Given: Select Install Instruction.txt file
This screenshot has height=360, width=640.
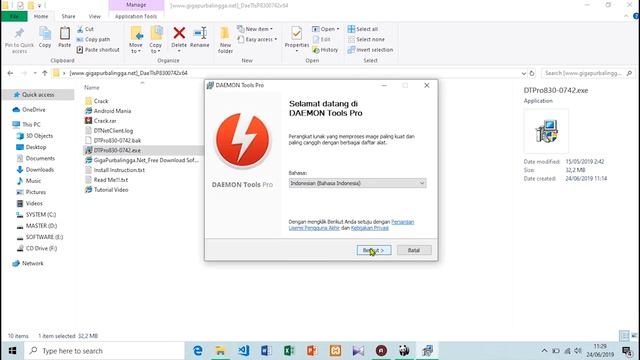Looking at the screenshot, I should 119,170.
